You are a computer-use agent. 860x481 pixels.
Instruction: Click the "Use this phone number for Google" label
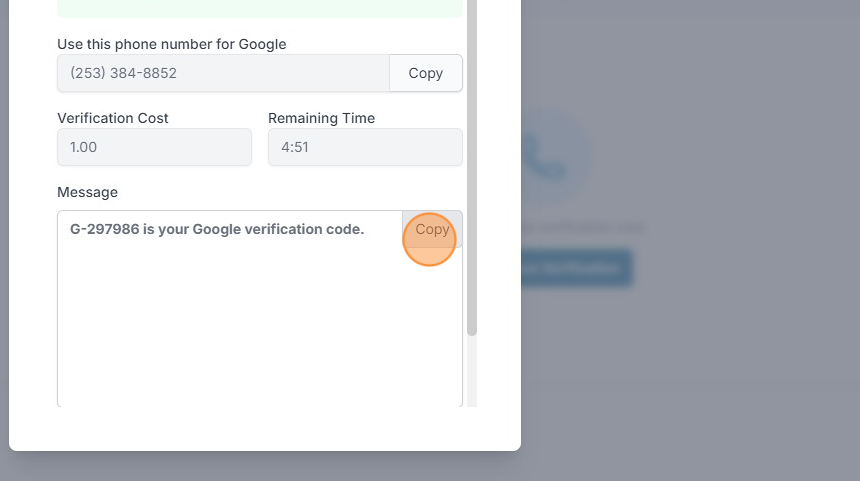(172, 44)
